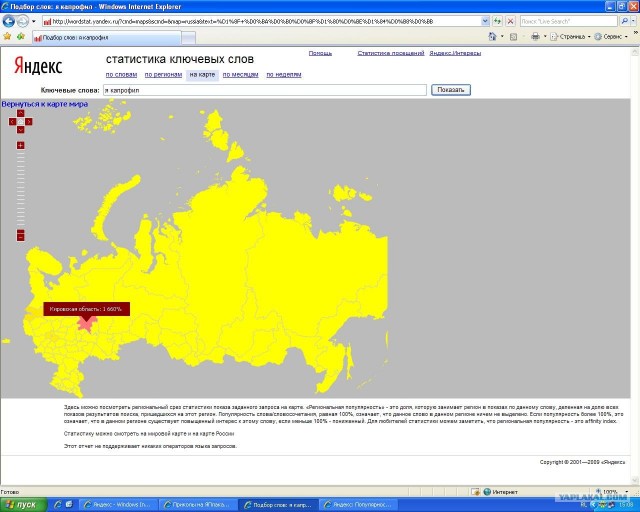Click the map pan left arrow
The height and width of the screenshot is (512, 640).
pos(12,121)
